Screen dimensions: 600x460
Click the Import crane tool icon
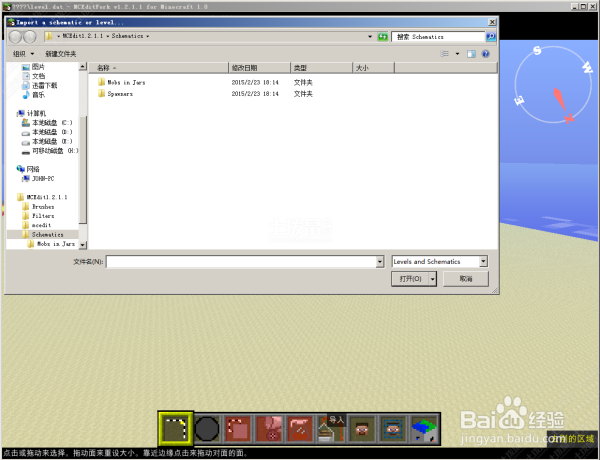tap(331, 429)
